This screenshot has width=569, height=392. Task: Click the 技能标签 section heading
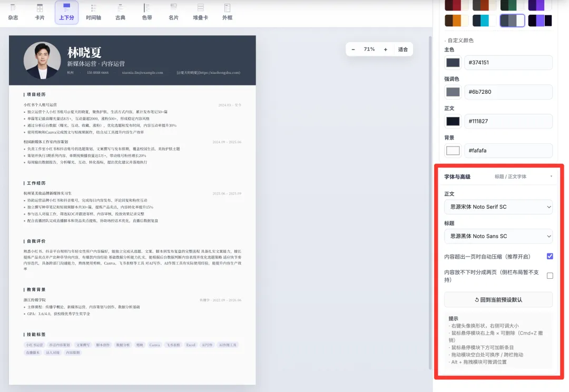36,335
